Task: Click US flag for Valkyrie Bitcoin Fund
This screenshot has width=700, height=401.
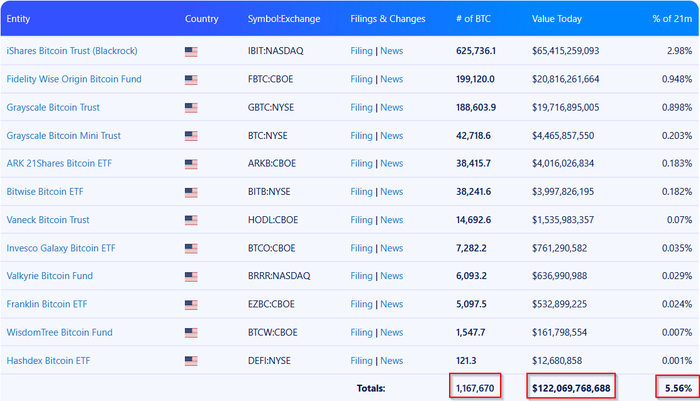Action: coord(191,276)
